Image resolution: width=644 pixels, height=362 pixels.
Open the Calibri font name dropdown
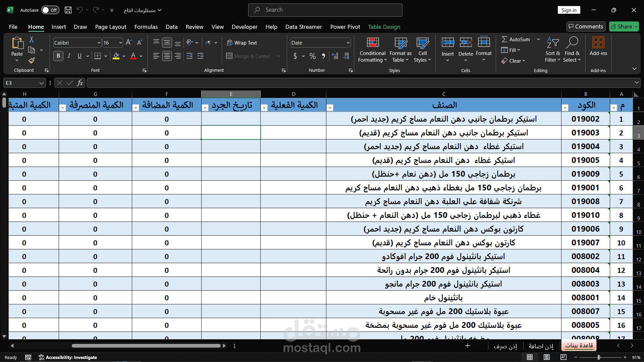click(99, 43)
